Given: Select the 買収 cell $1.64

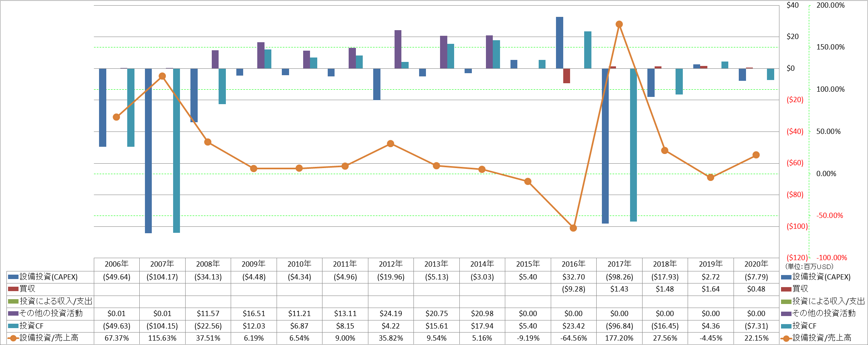Looking at the screenshot, I should tap(711, 289).
